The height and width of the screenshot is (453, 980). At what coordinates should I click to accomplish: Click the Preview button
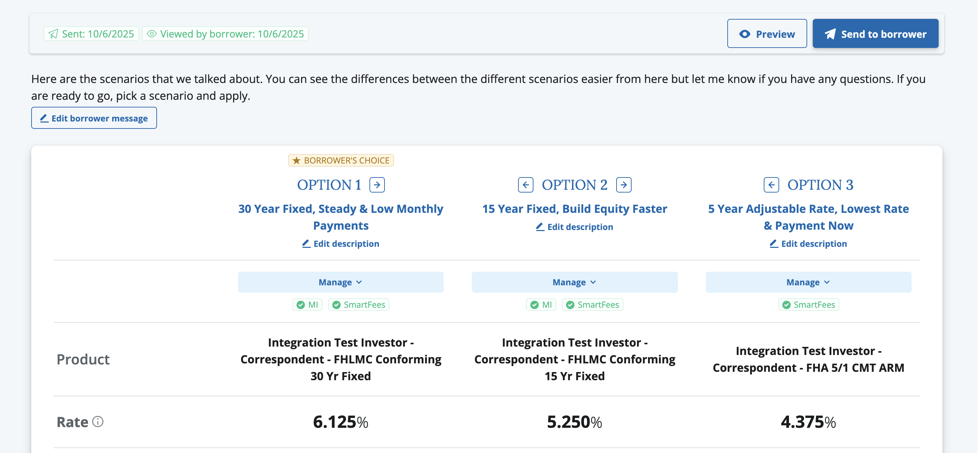coord(767,34)
